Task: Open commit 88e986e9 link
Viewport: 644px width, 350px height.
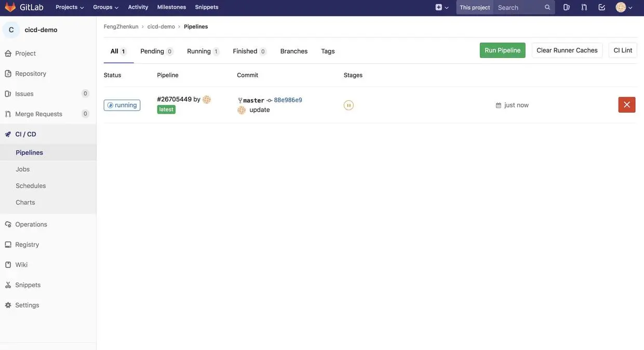Action: (288, 100)
